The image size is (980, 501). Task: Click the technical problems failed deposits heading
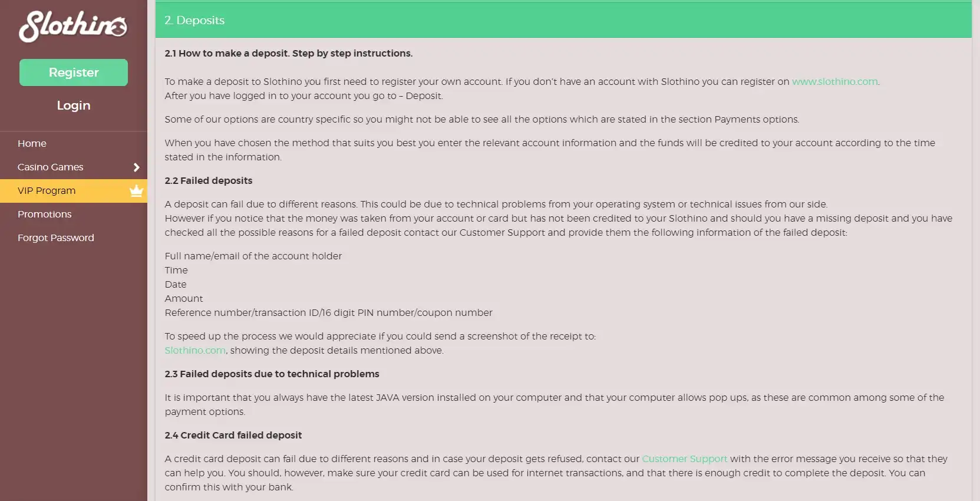pyautogui.click(x=272, y=374)
